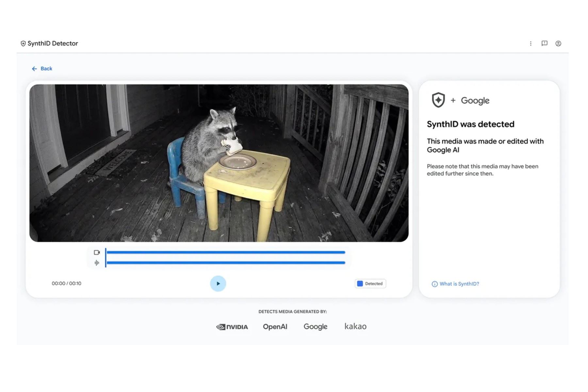Click the playhead marker at timeline start
588x392 pixels.
tap(106, 257)
